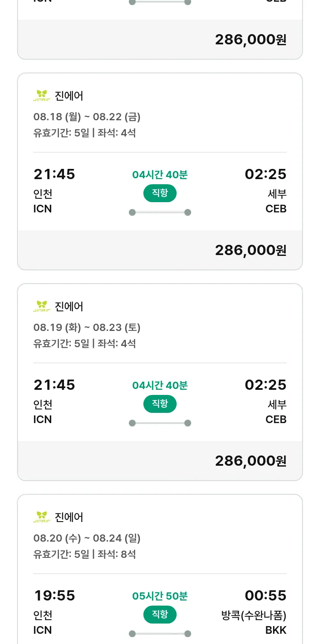Select the 방콕(수완나폼) destination label

coord(254,615)
